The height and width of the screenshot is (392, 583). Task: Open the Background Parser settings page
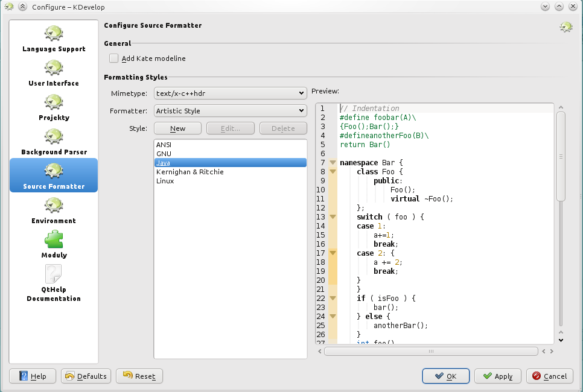pyautogui.click(x=54, y=142)
